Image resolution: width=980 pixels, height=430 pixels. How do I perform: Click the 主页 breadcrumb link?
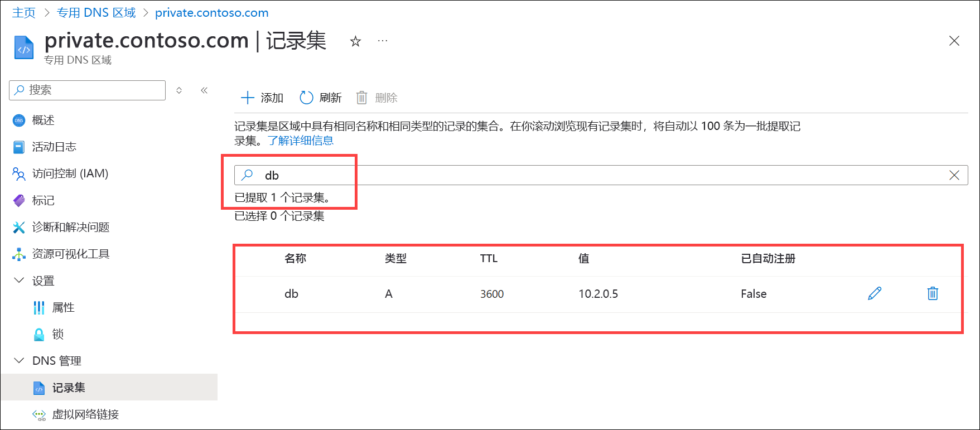24,13
